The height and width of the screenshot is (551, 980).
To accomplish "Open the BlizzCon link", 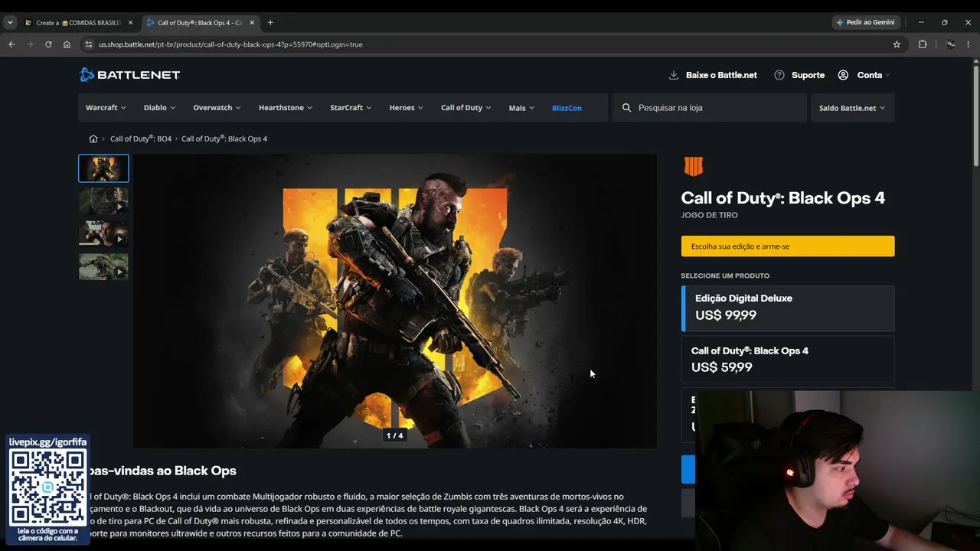I will coord(567,108).
